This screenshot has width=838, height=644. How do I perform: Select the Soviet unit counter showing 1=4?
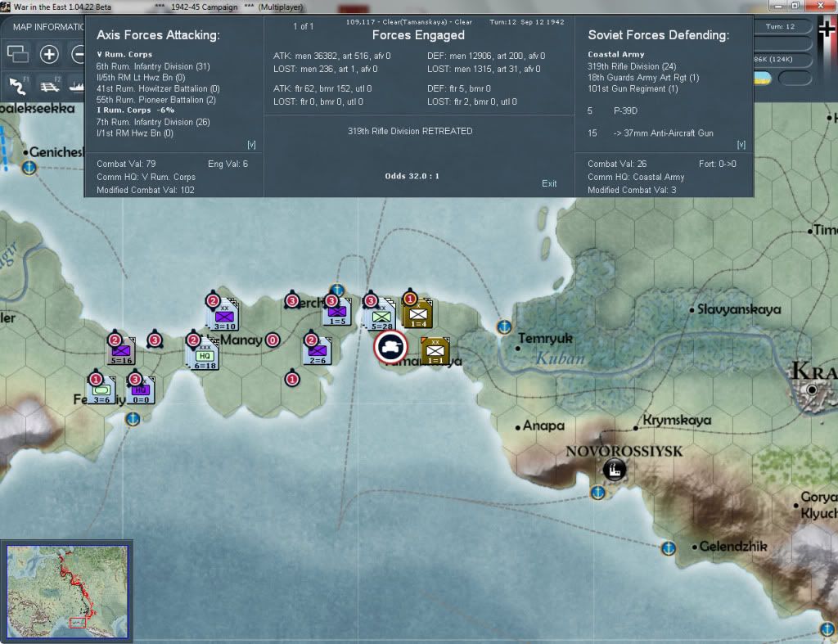point(418,313)
